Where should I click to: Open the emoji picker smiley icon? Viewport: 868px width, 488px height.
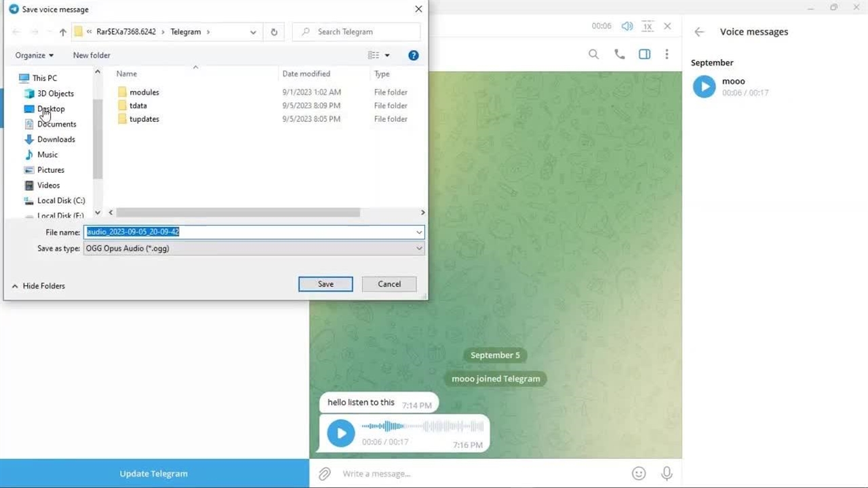click(638, 474)
